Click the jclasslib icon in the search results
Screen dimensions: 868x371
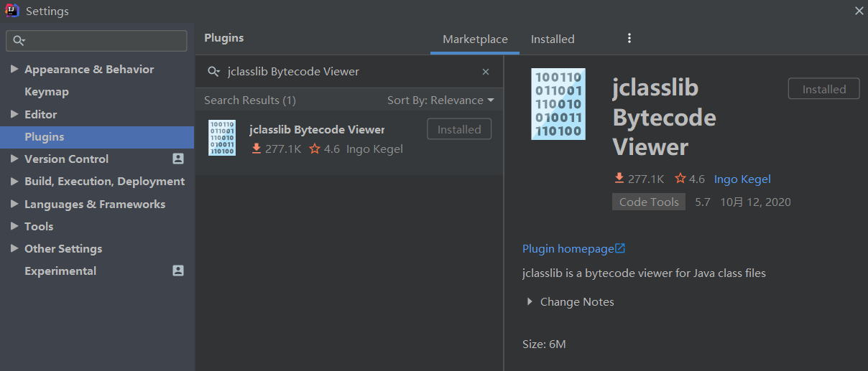pos(222,138)
